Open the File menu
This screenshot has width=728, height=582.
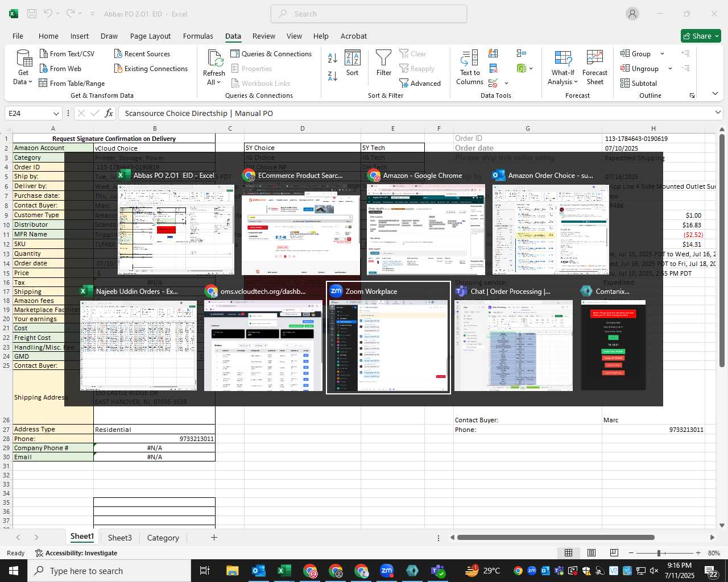pos(18,36)
